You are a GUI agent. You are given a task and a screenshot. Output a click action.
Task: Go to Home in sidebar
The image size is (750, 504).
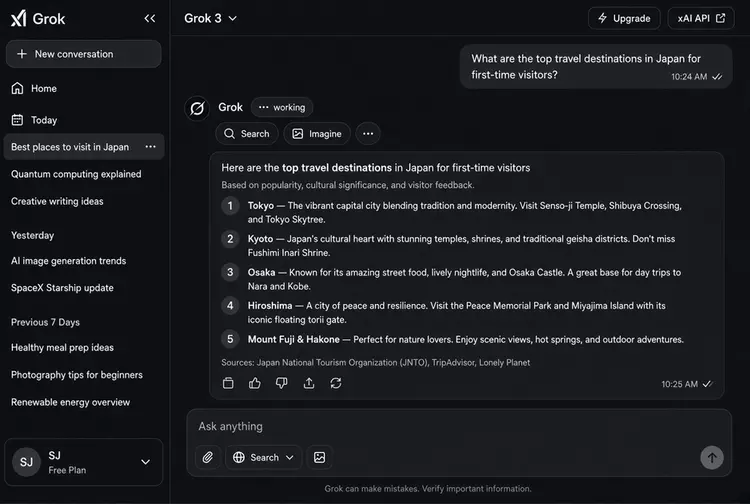[x=34, y=88]
